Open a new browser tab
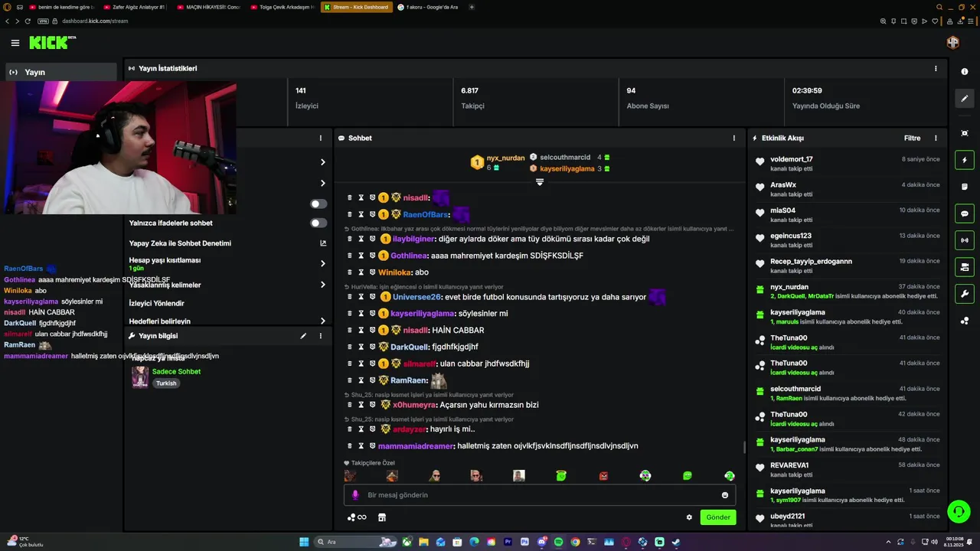 pyautogui.click(x=472, y=7)
